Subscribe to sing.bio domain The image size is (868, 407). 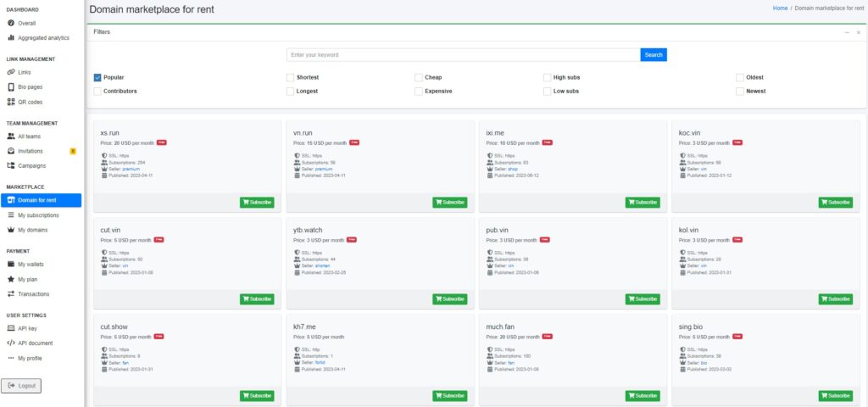(835, 396)
